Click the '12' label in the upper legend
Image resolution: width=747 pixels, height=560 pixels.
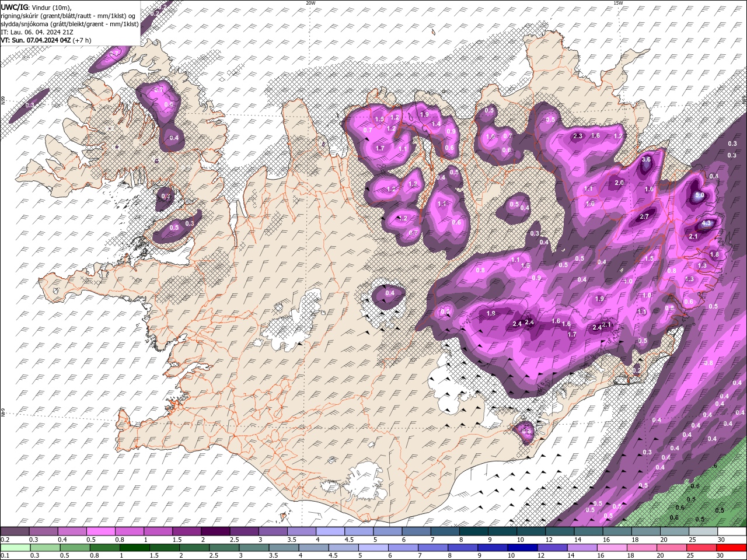[549, 540]
